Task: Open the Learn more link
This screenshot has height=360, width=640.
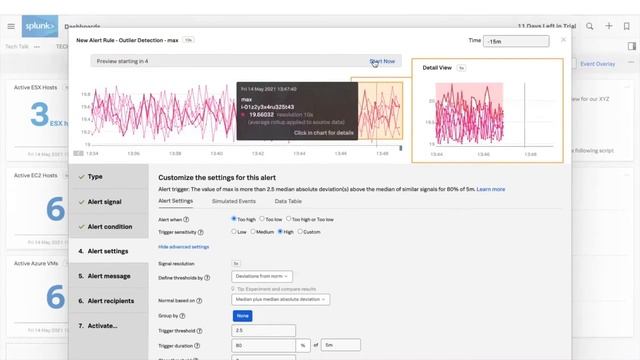Action: (x=491, y=189)
